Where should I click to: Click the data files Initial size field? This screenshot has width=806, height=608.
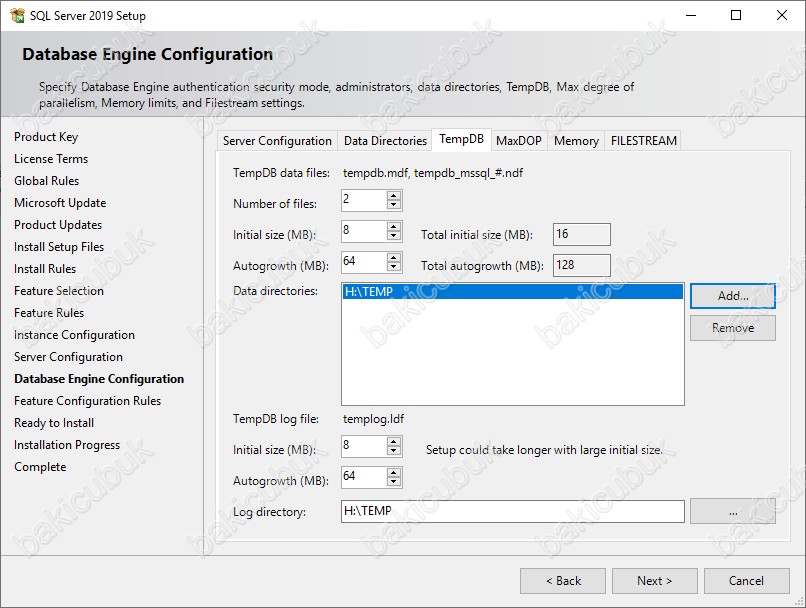click(x=364, y=231)
